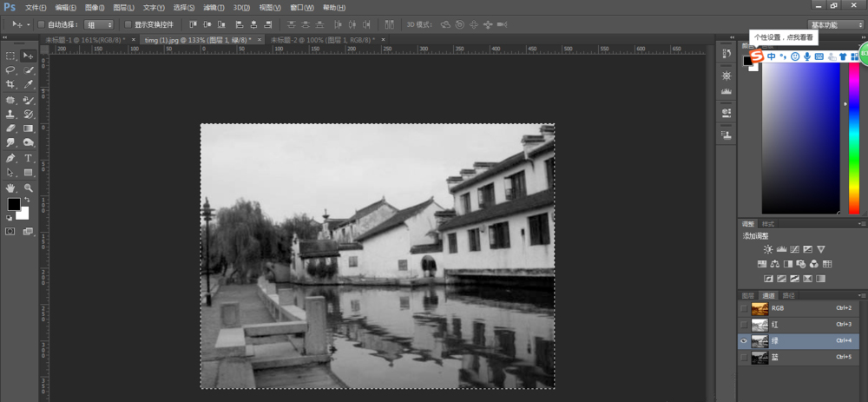Pick the Eyedropper tool
The width and height of the screenshot is (868, 402).
pos(29,84)
